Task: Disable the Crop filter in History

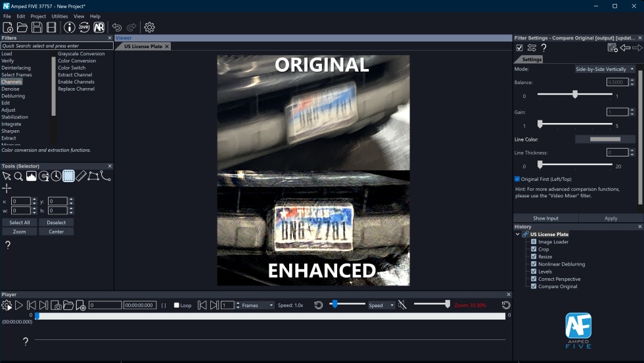Action: [534, 249]
